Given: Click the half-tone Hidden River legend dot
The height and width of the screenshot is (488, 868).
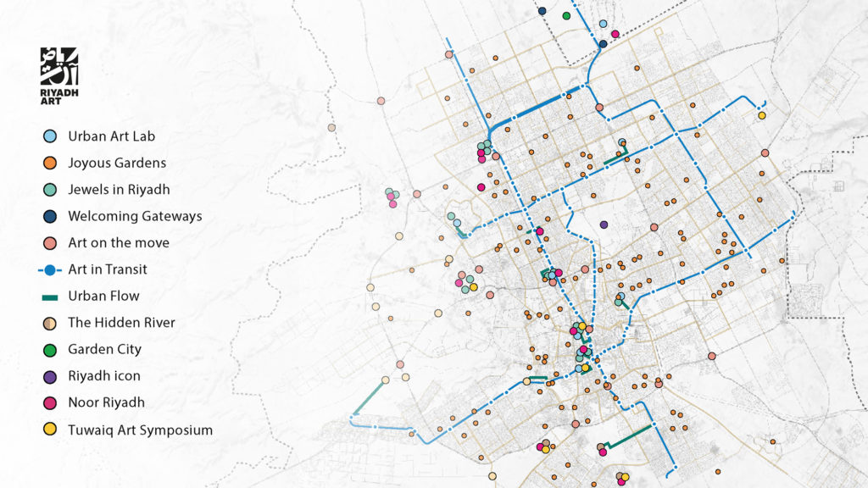Looking at the screenshot, I should point(50,323).
